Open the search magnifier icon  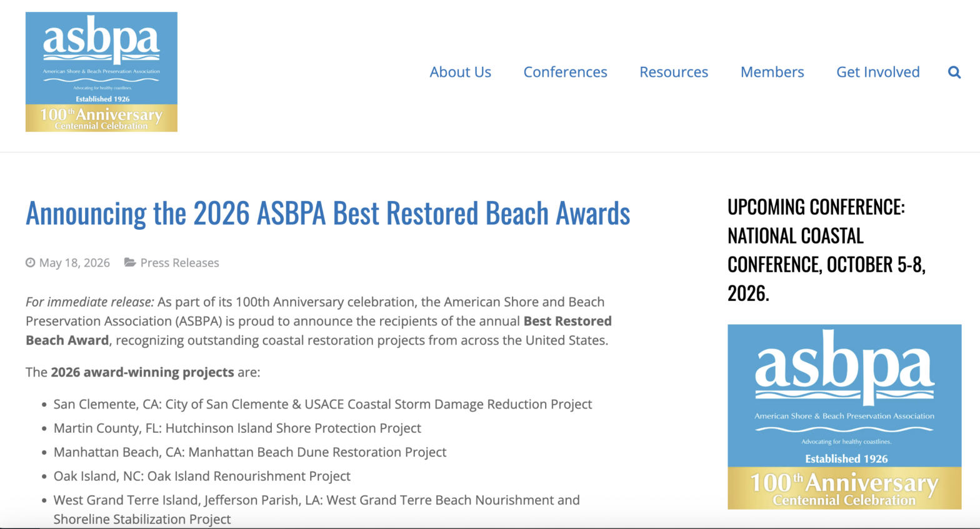(x=954, y=72)
